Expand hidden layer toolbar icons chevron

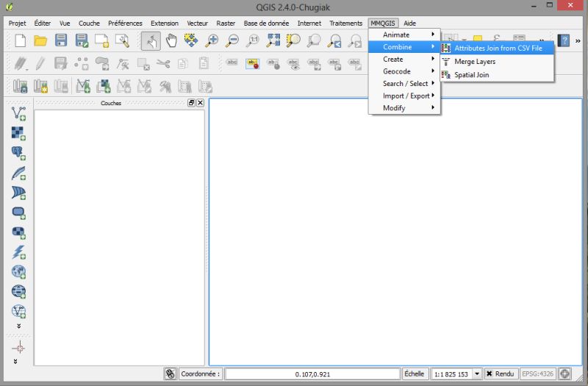coord(18,326)
